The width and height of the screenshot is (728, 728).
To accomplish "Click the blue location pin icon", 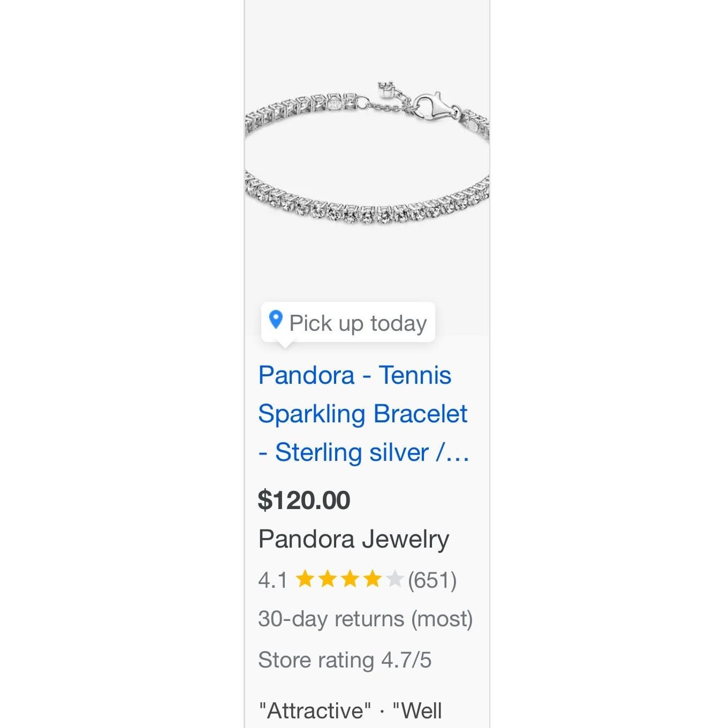I will click(276, 320).
